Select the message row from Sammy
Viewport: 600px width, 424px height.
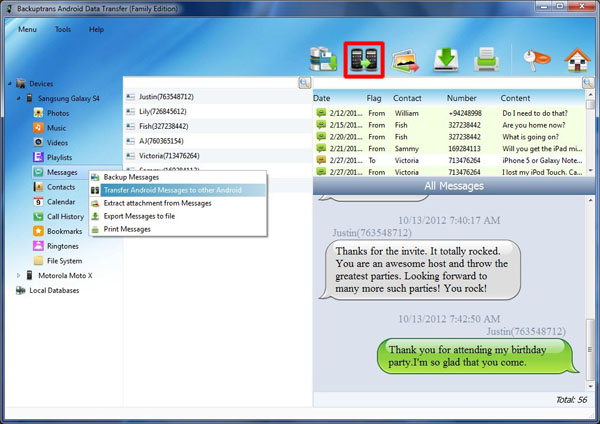[450, 149]
